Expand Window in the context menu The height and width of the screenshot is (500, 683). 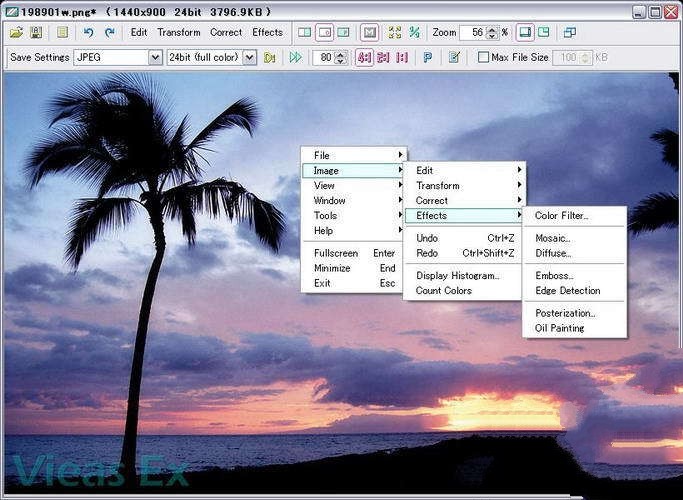(x=353, y=200)
